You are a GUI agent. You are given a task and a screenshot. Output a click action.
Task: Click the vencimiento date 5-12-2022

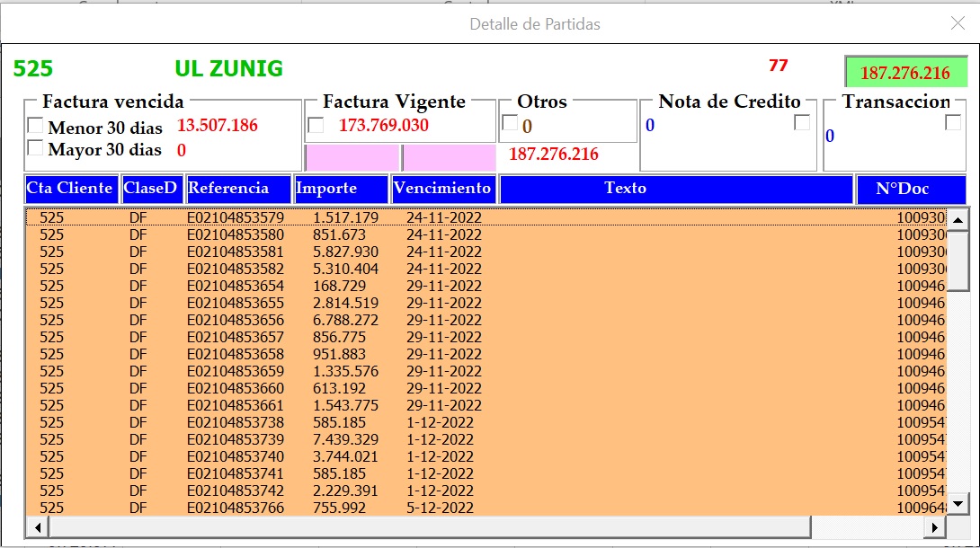[x=440, y=508]
